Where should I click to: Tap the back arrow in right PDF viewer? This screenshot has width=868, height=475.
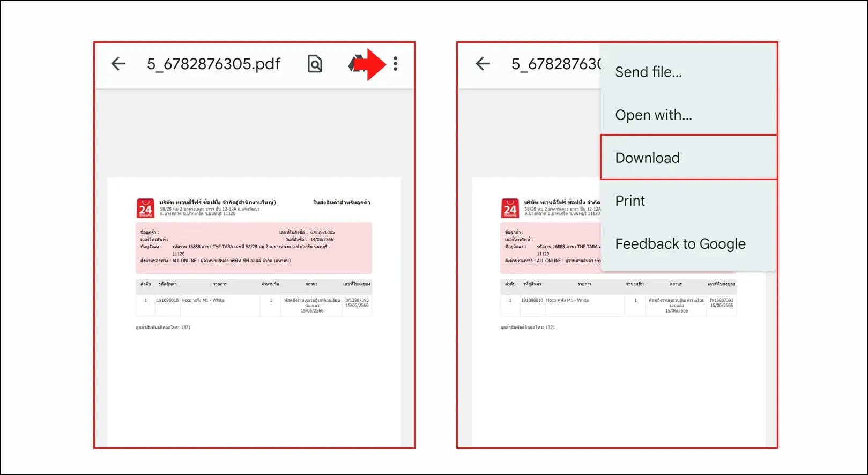pos(483,64)
